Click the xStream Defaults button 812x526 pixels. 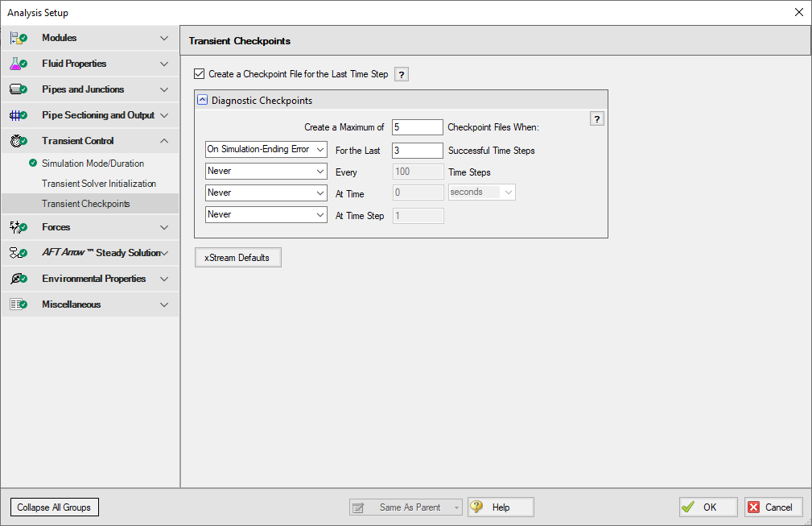[237, 258]
